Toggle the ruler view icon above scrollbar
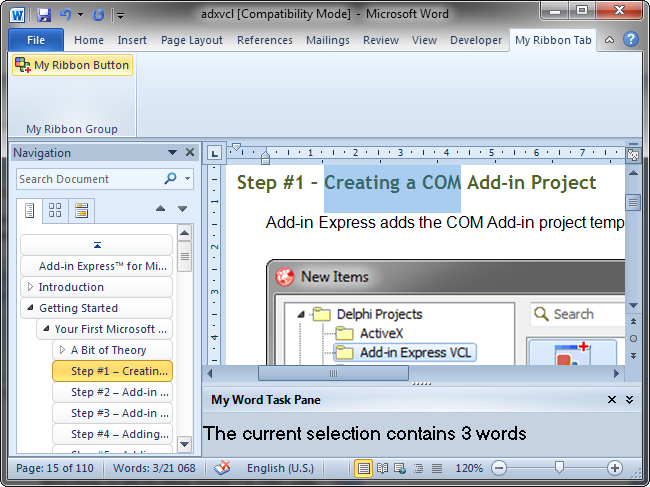Image resolution: width=650 pixels, height=487 pixels. coord(633,155)
